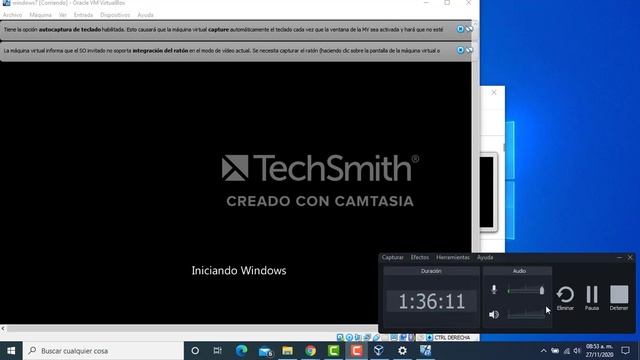Click the CTRL DERECHA host key indicator
This screenshot has height=360, width=640.
(452, 338)
